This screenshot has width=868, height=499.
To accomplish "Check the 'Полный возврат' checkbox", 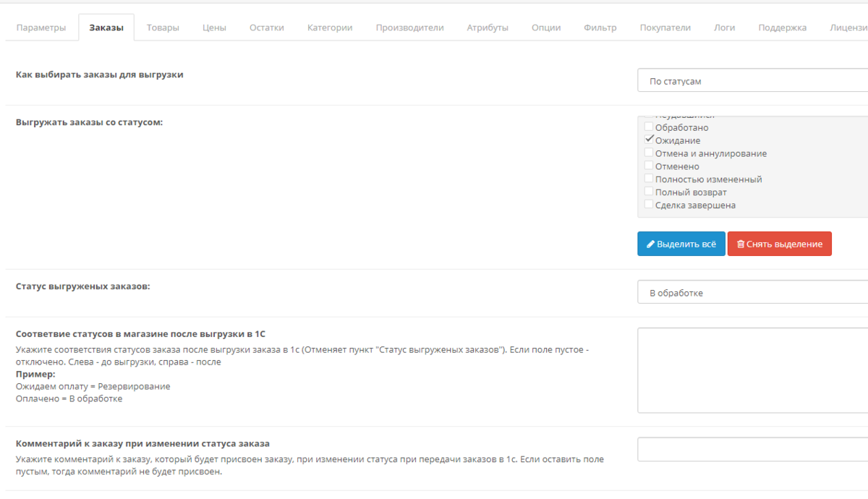I will [x=649, y=192].
